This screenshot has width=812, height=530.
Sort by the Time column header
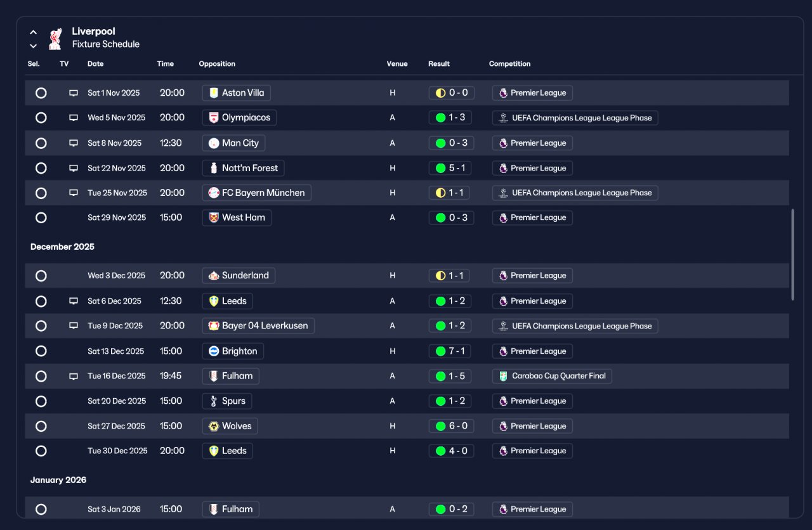click(x=166, y=64)
